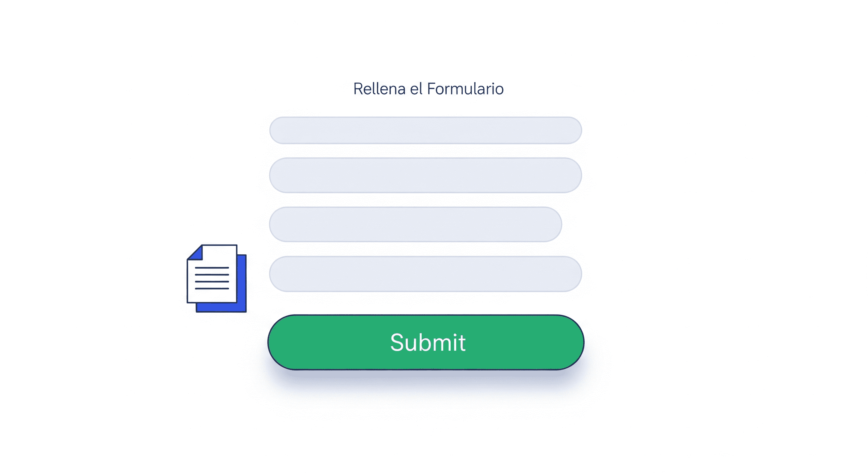Select the second form input field
Image resolution: width=868 pixels, height=473 pixels.
[x=425, y=175]
